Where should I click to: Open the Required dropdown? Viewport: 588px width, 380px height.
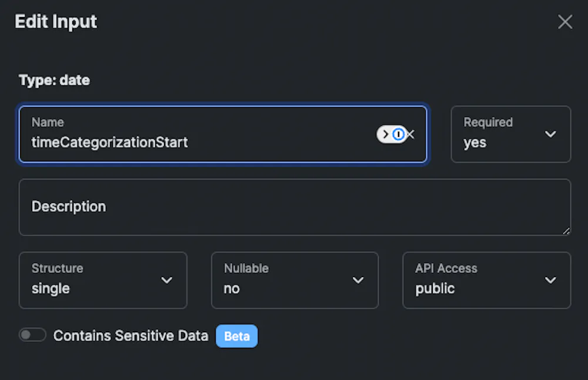(x=511, y=134)
